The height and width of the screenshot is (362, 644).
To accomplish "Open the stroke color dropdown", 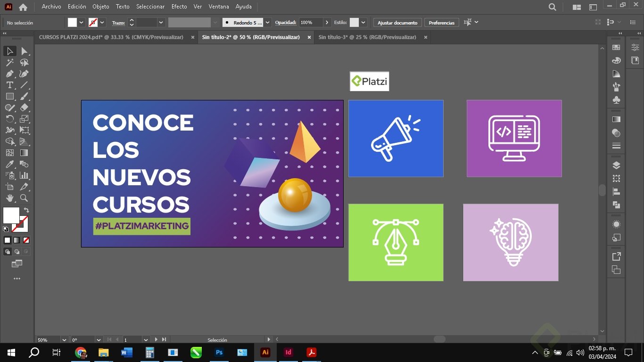I will click(x=102, y=22).
